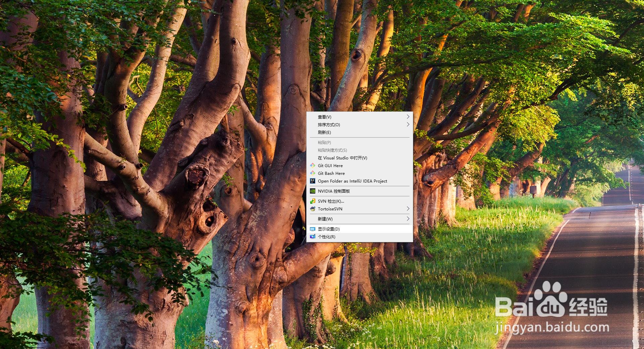Click the greyed-out 粘贴快捷方式(S) entry

coord(360,150)
